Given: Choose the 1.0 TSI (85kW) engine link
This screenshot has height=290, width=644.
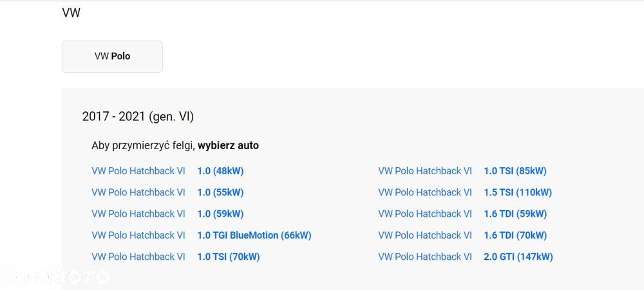Looking at the screenshot, I should [515, 171].
